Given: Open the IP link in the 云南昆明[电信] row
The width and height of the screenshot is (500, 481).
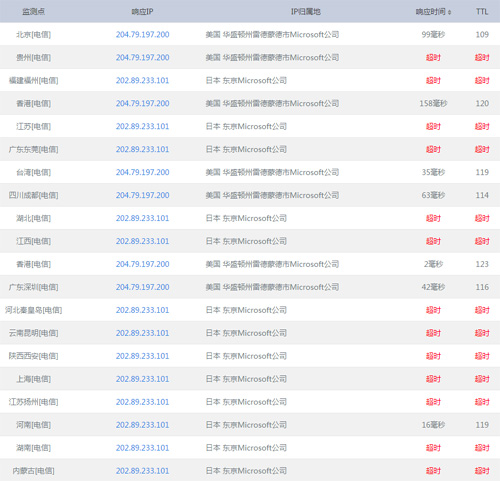Looking at the screenshot, I should click(143, 333).
